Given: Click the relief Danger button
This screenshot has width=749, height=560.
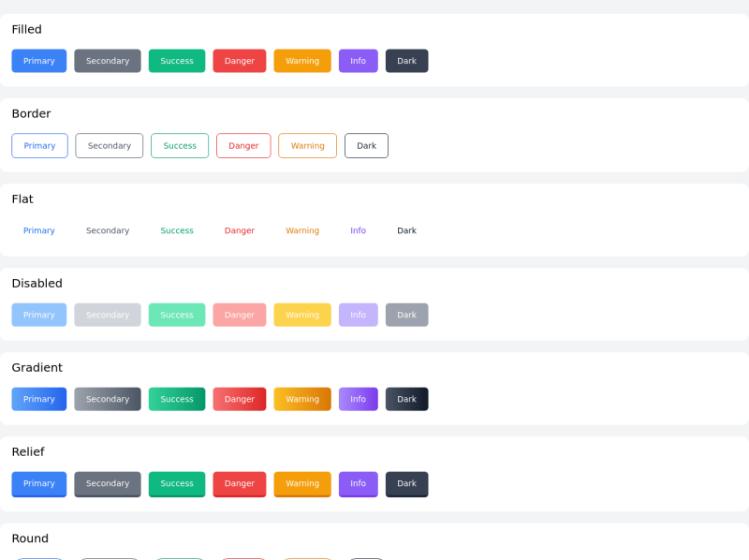Looking at the screenshot, I should click(239, 483).
